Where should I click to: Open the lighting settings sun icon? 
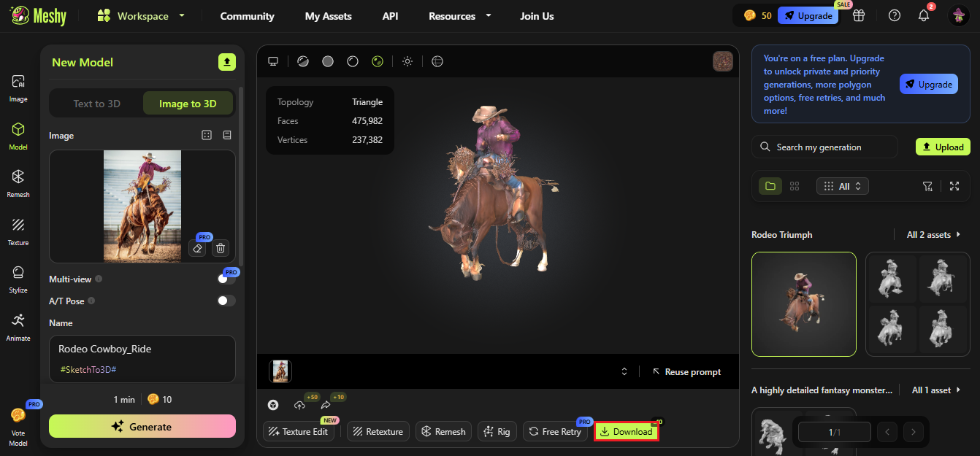[407, 61]
